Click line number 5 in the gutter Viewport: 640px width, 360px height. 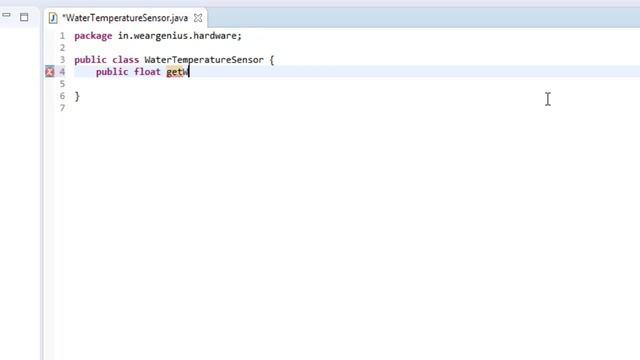[62, 84]
